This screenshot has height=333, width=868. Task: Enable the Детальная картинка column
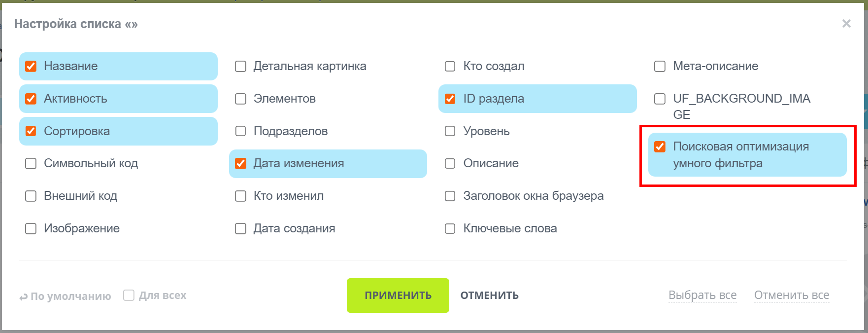click(240, 66)
